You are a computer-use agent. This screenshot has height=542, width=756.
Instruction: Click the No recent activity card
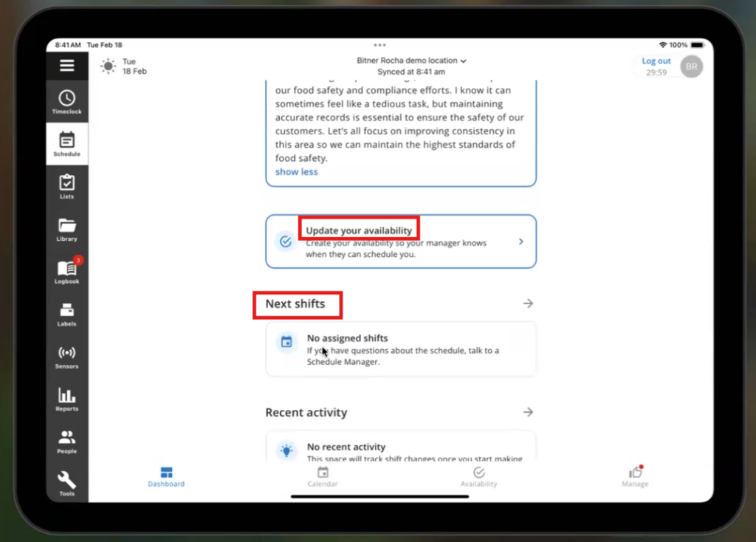401,447
